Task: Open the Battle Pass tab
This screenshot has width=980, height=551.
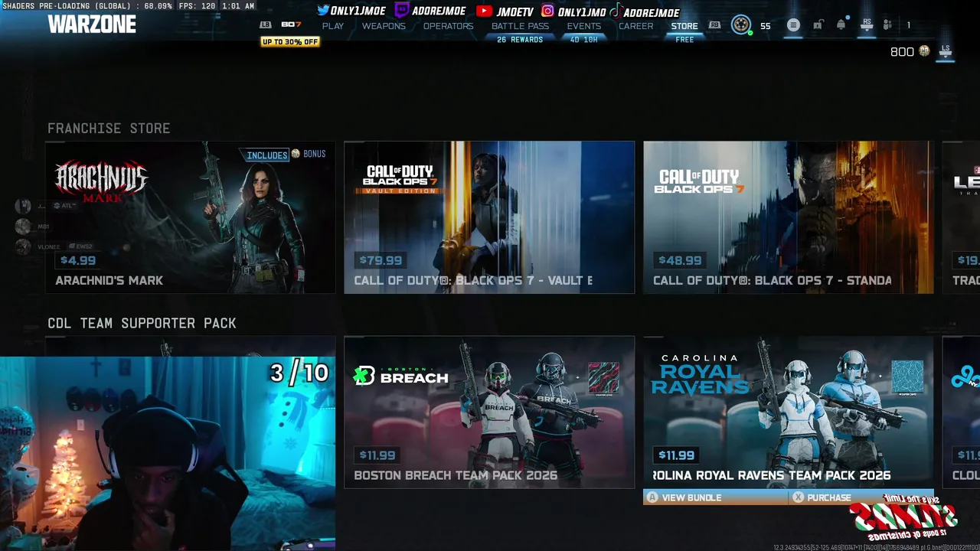Action: [x=520, y=26]
